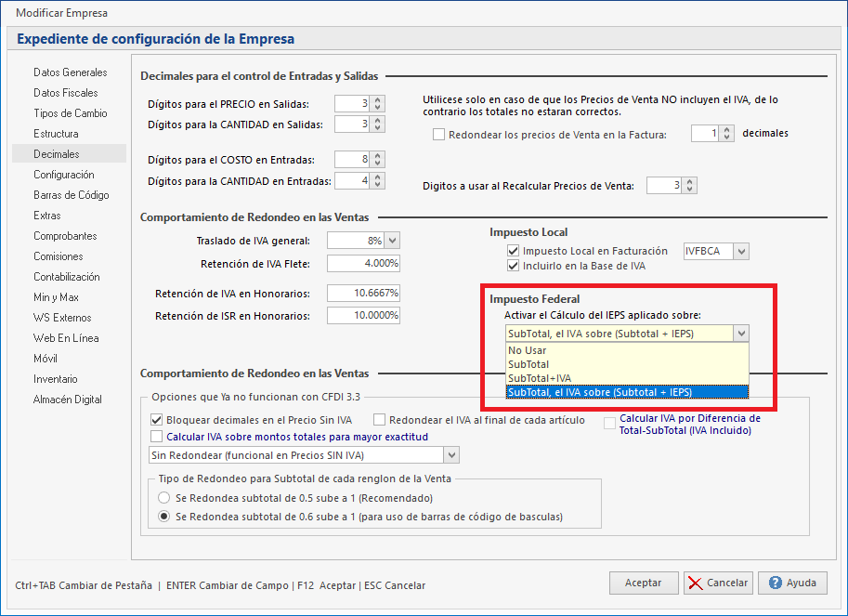The image size is (848, 616).
Task: Increase digits for PRECIO en Salidas spinner
Action: click(377, 99)
